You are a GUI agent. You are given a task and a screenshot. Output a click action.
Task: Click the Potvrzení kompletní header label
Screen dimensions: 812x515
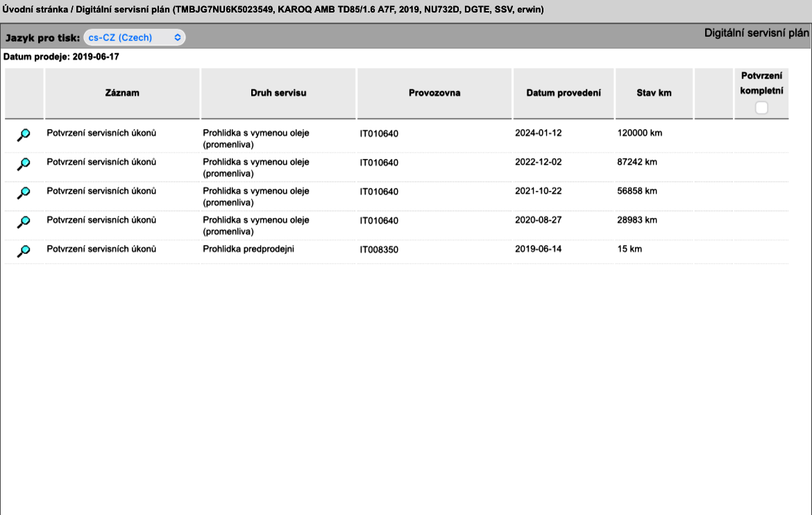761,83
